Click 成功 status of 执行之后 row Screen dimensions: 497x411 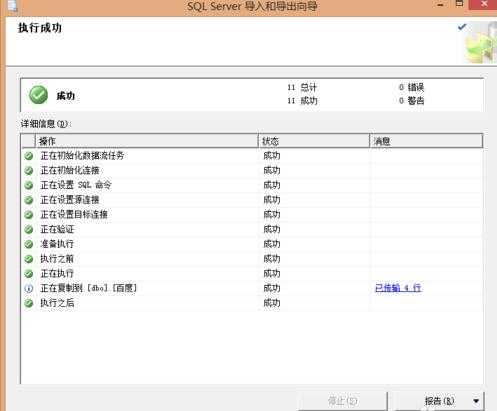point(272,303)
